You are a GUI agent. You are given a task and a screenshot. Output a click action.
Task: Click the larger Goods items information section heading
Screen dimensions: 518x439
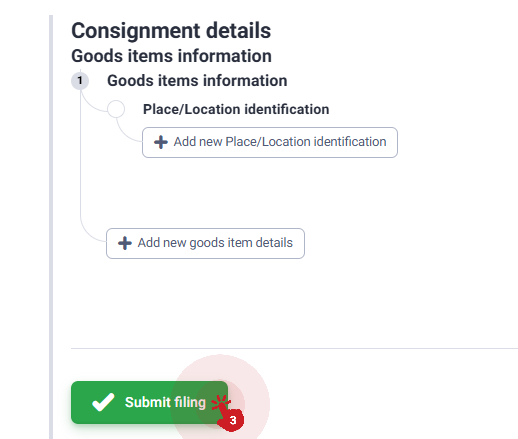pyautogui.click(x=171, y=56)
